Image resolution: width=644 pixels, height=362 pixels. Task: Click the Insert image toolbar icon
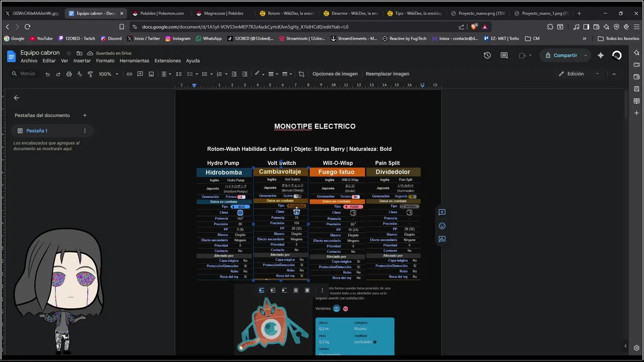tap(151, 74)
